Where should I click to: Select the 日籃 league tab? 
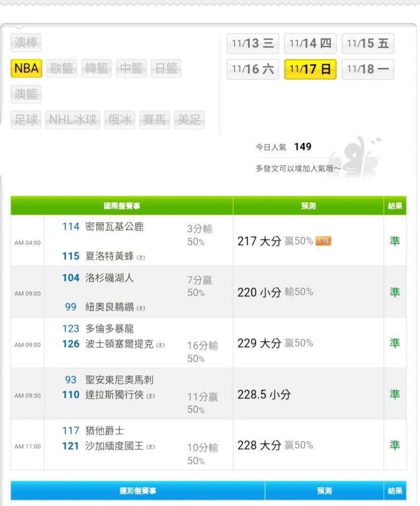166,68
